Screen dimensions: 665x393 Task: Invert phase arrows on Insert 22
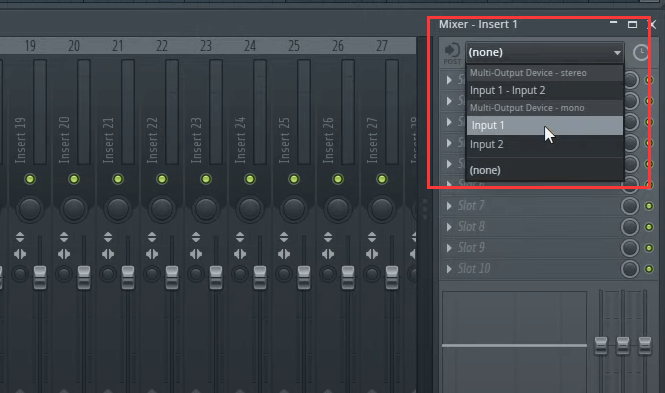point(152,237)
